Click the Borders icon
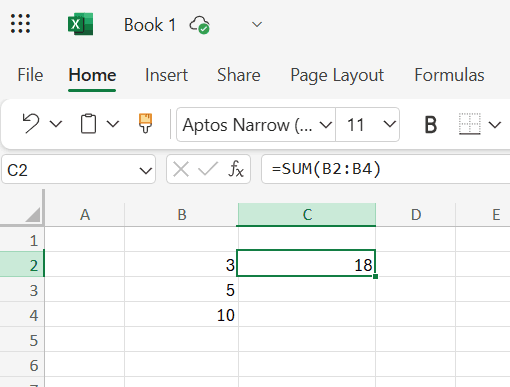The height and width of the screenshot is (387, 510). pos(470,124)
